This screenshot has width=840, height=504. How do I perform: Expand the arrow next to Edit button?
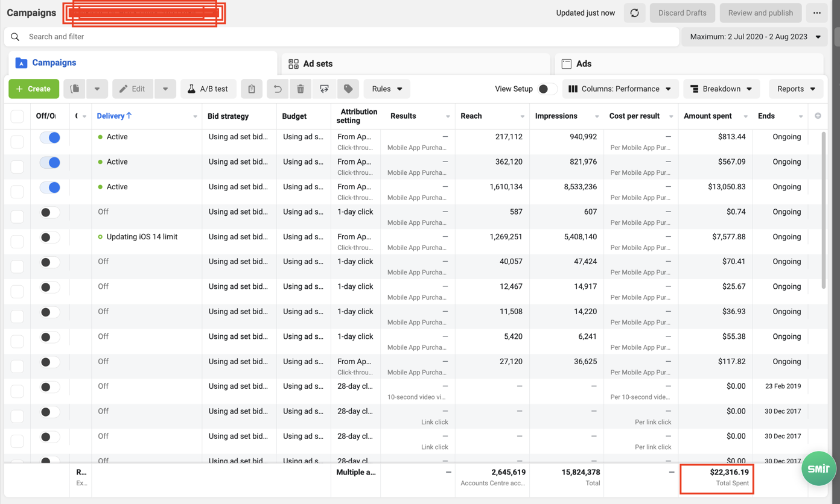point(165,89)
